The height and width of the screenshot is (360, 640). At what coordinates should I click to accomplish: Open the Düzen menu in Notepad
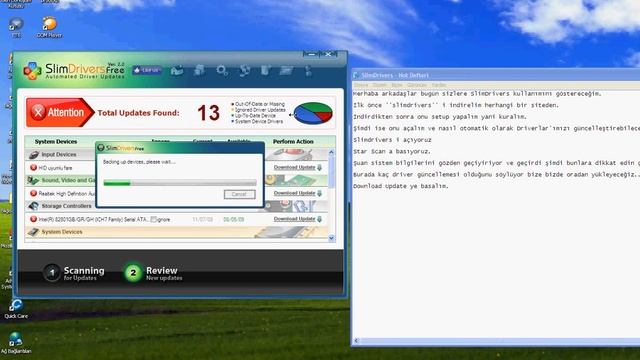(x=379, y=85)
